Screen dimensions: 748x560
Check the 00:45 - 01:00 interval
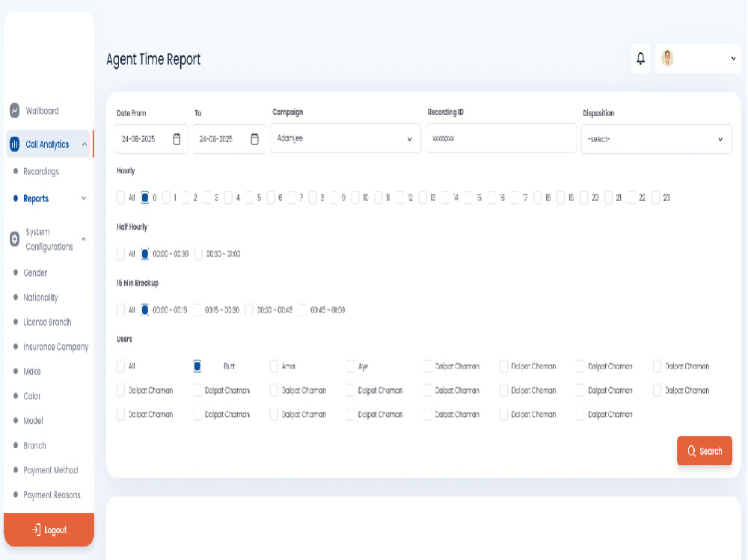302,310
